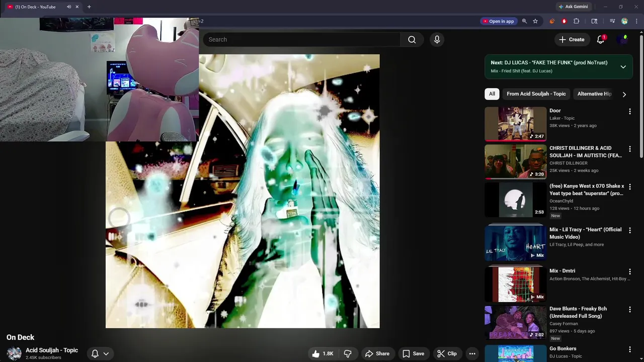This screenshot has height=362, width=644.
Task: Open options for Mix - Dmtri
Action: click(x=629, y=272)
